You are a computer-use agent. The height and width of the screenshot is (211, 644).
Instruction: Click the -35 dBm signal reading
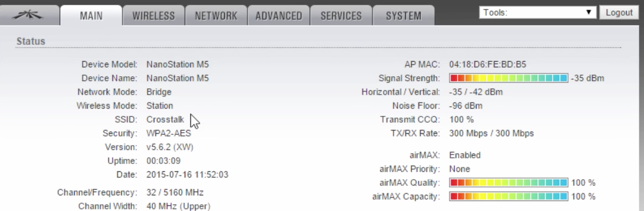(587, 78)
